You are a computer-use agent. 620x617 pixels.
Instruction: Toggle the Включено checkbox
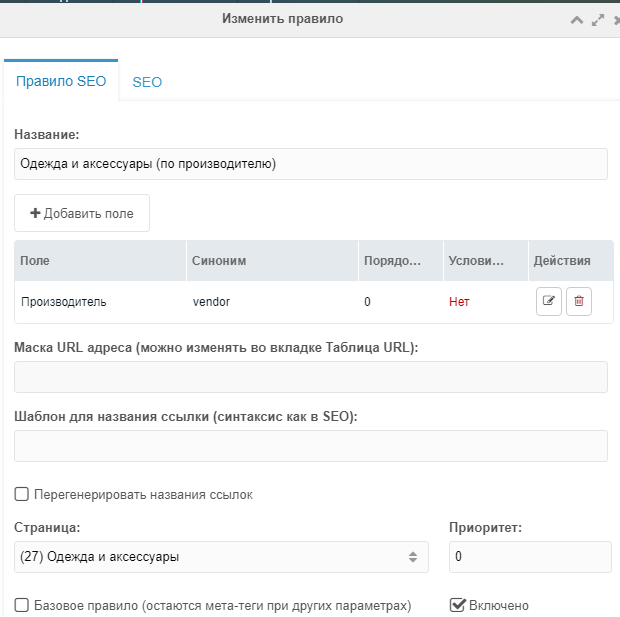pyautogui.click(x=457, y=605)
